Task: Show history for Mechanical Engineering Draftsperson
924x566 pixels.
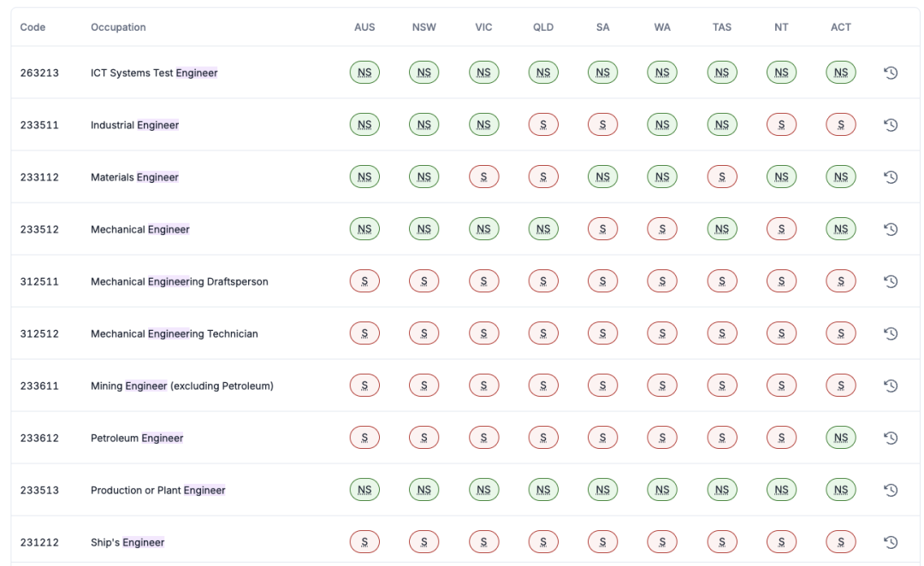Action: [891, 281]
